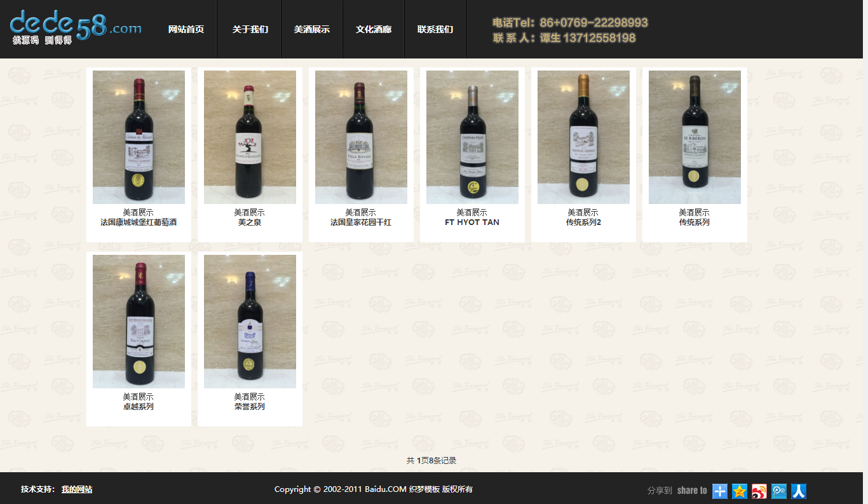Click 法国皇家花园干红 bottle thumbnail
The height and width of the screenshot is (504, 868).
(361, 137)
